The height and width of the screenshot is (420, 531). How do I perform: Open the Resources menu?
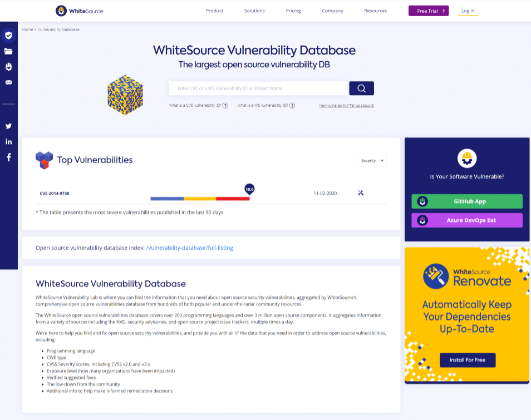point(375,11)
